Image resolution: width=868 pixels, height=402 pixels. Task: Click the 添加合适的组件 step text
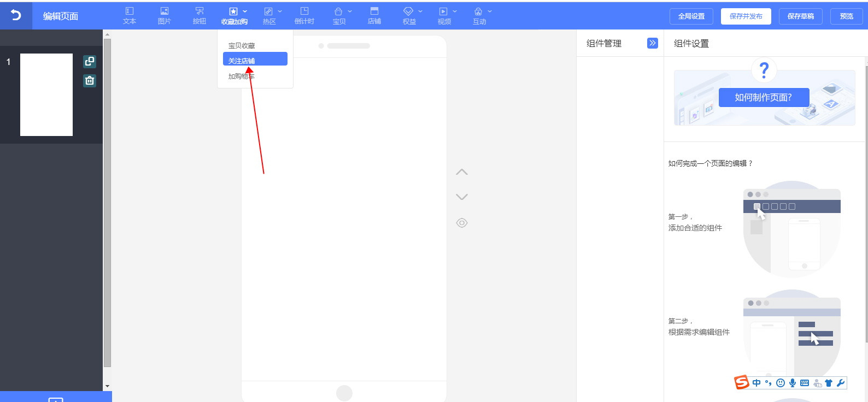695,228
